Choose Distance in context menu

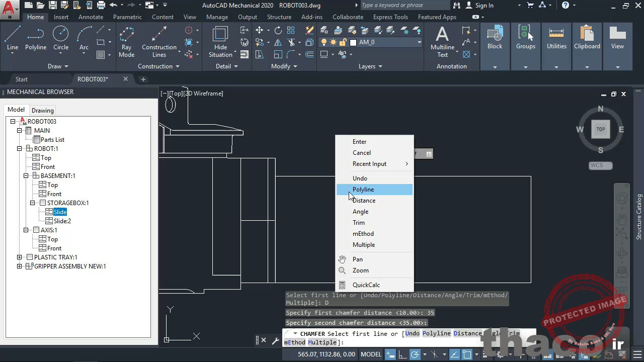pos(375,201)
